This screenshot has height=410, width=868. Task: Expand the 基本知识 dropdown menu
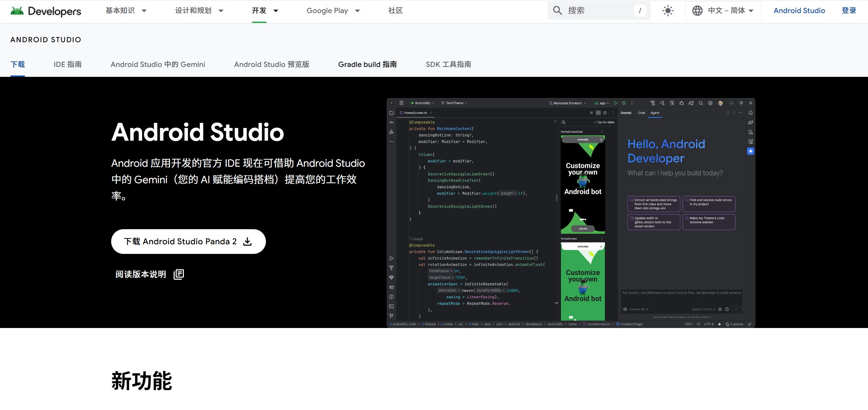[x=126, y=11]
